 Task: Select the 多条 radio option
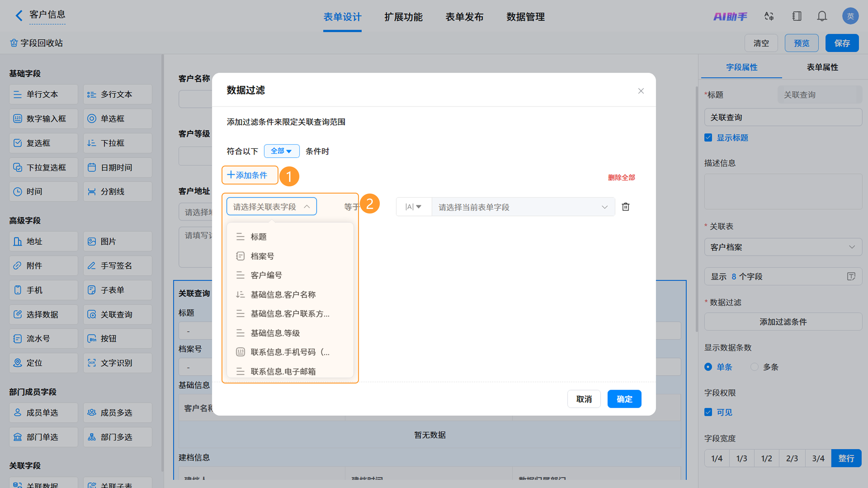click(x=755, y=367)
